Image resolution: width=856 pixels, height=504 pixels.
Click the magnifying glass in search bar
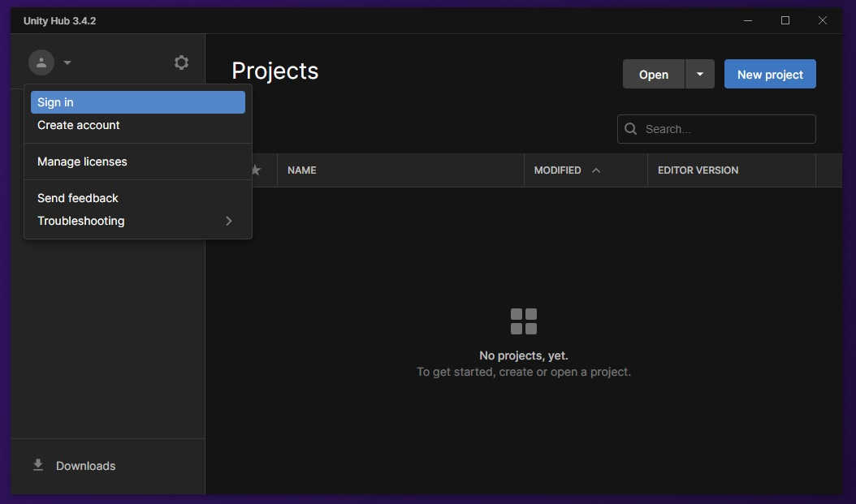pos(631,128)
